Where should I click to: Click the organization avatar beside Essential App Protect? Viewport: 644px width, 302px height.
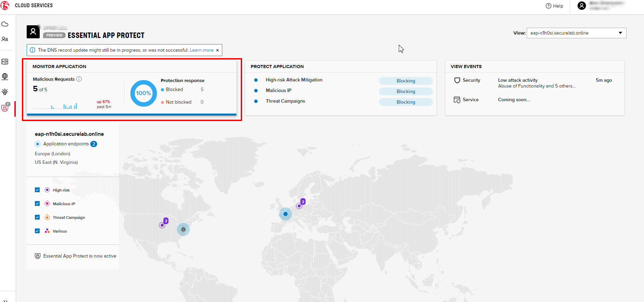click(33, 32)
